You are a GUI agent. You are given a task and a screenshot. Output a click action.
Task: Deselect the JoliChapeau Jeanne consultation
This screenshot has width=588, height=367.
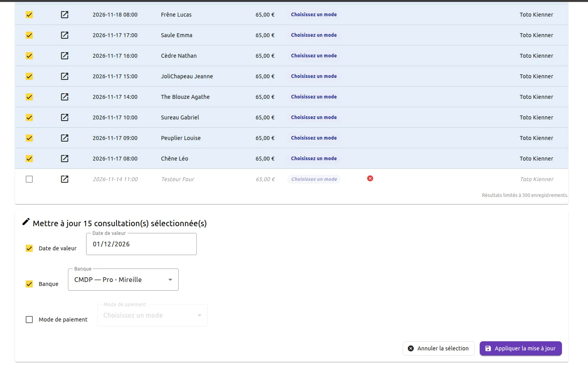point(29,76)
